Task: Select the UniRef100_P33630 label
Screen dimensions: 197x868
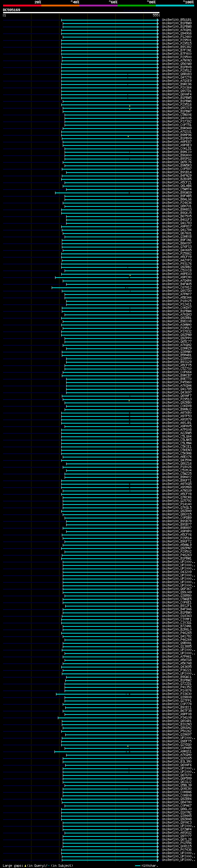Action: (x=176, y=694)
